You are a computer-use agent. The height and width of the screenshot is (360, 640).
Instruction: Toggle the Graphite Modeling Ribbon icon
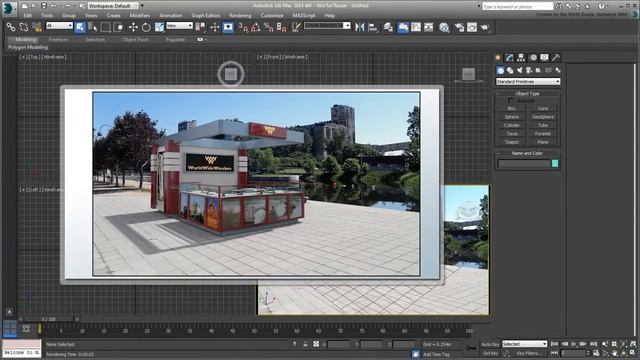tap(403, 27)
